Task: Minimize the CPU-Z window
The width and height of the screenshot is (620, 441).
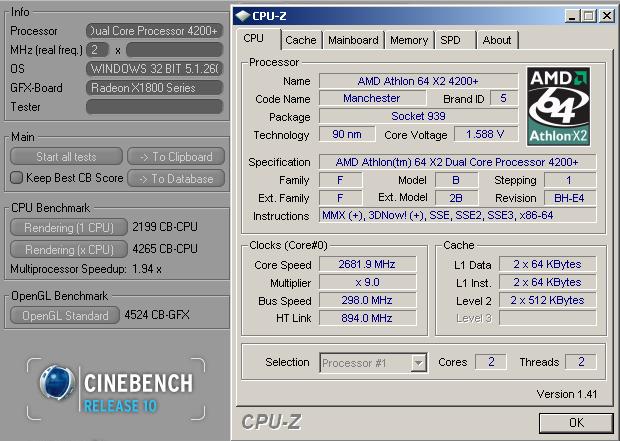Action: [x=571, y=16]
